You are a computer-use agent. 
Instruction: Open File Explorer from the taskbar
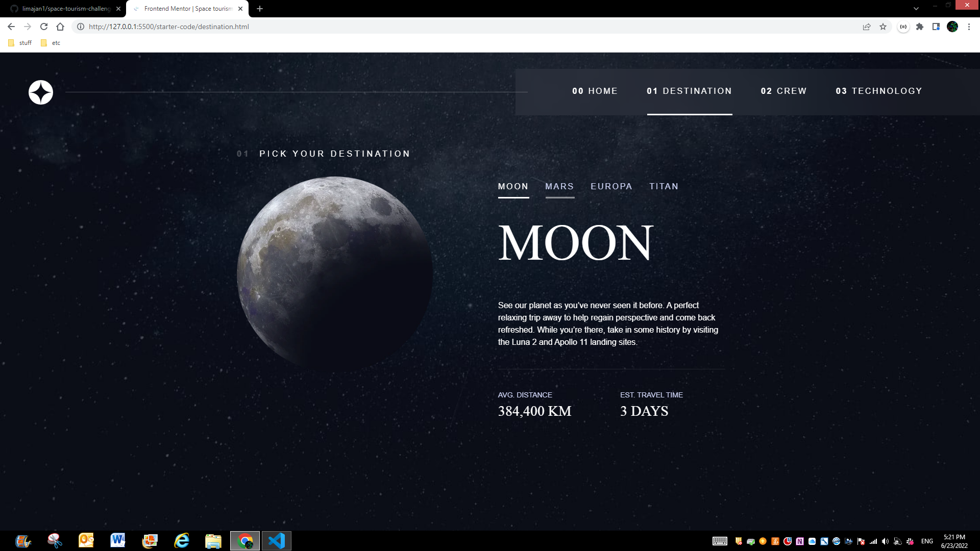tap(213, 540)
